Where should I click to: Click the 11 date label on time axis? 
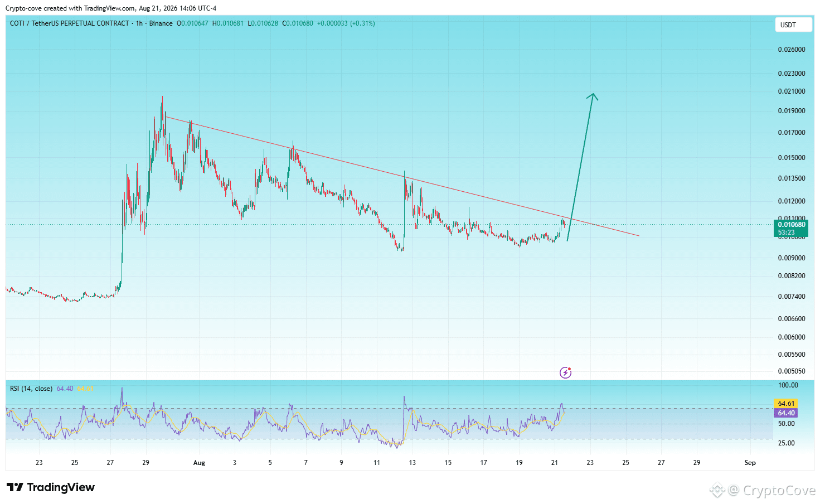[377, 463]
